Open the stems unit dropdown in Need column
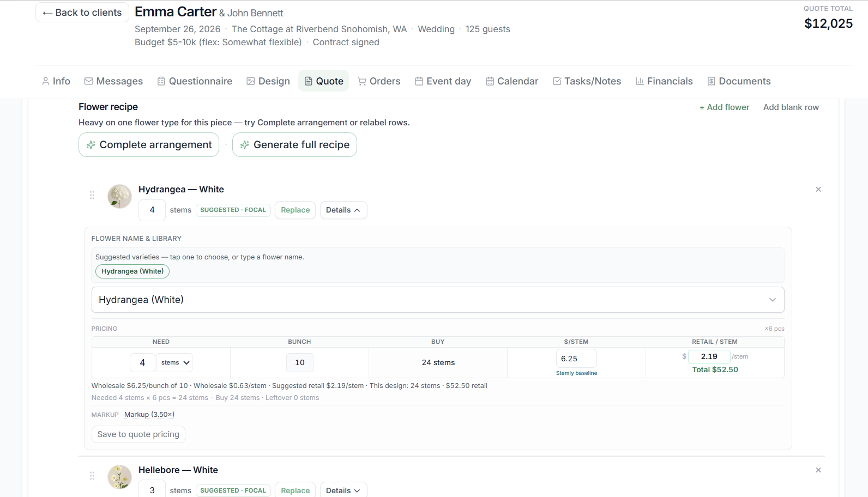868x497 pixels. (x=174, y=362)
